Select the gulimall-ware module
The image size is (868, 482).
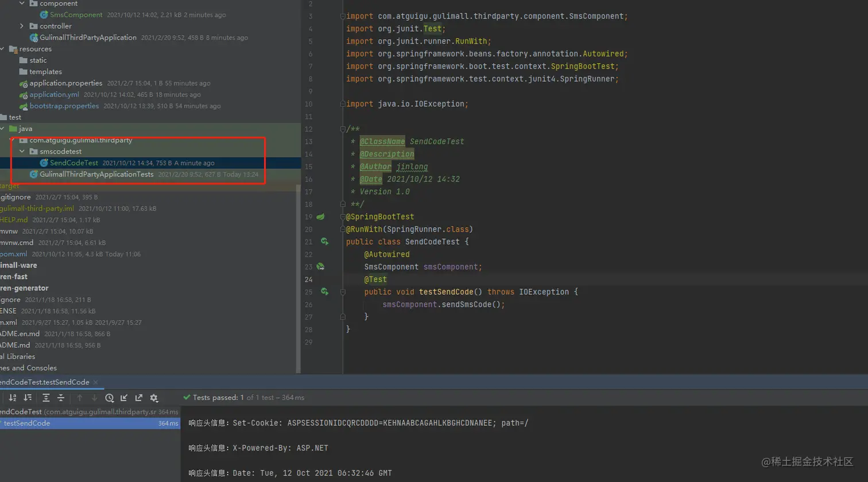click(18, 265)
